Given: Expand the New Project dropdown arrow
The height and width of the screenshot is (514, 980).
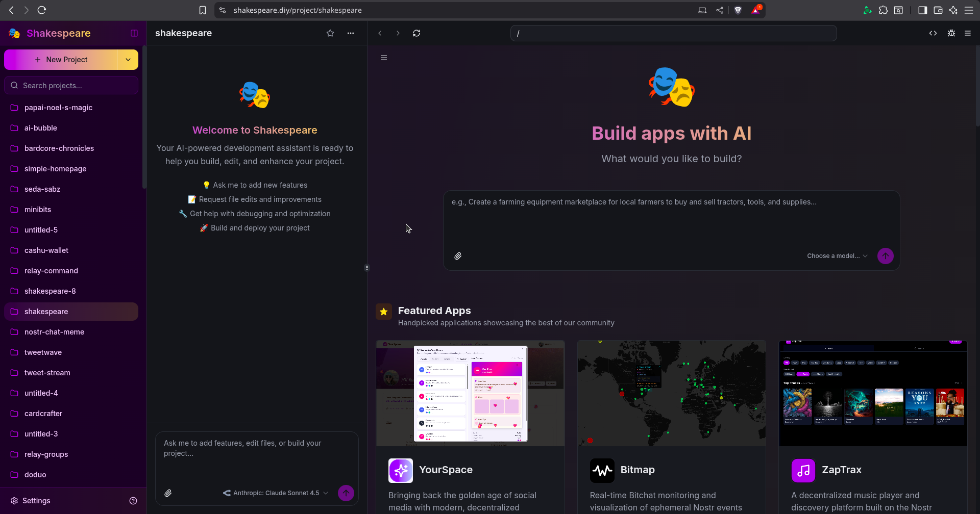Looking at the screenshot, I should pos(128,60).
